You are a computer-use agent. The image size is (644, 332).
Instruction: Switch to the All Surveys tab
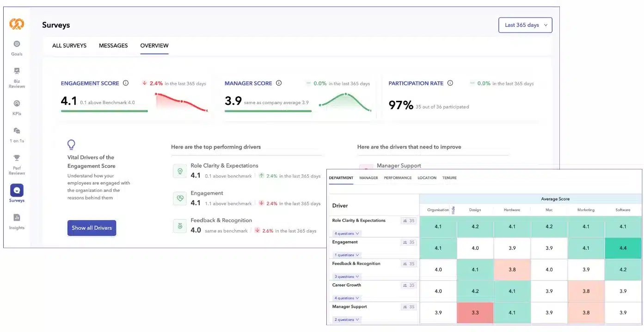click(69, 45)
